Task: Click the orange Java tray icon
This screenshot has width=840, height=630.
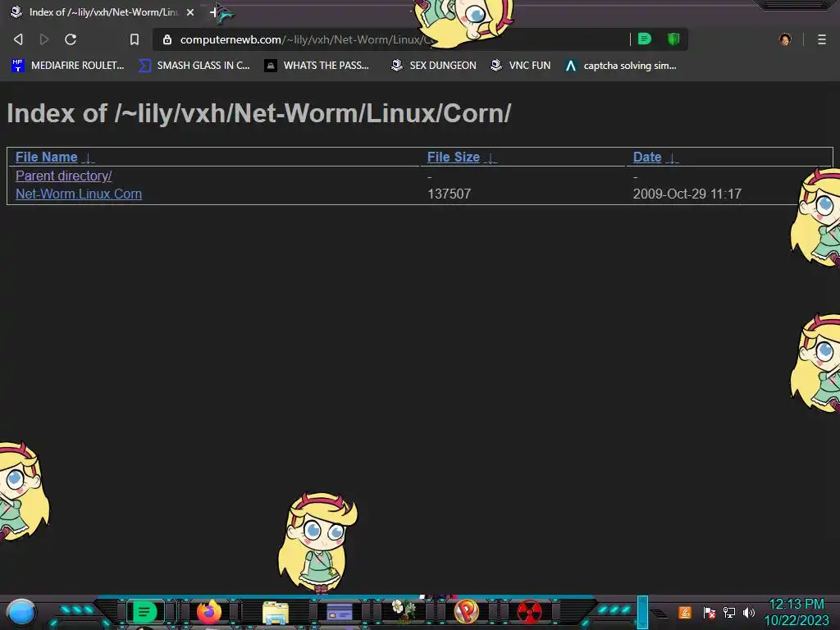Action: [684, 612]
